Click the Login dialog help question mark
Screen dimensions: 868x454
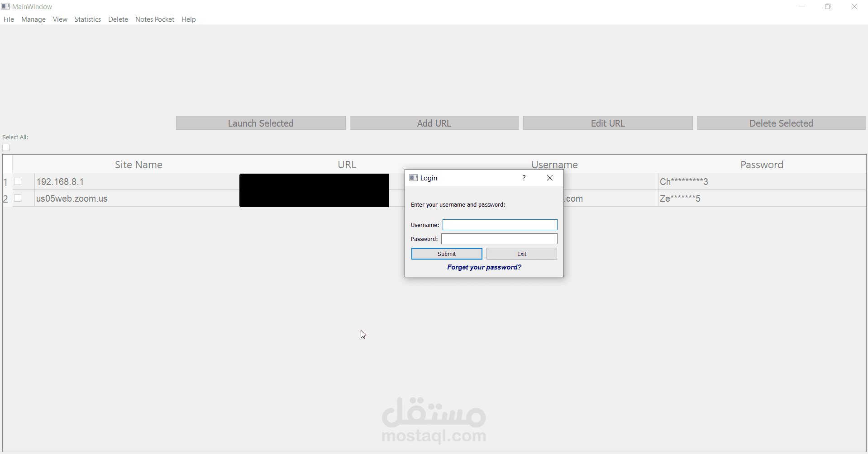click(x=524, y=178)
